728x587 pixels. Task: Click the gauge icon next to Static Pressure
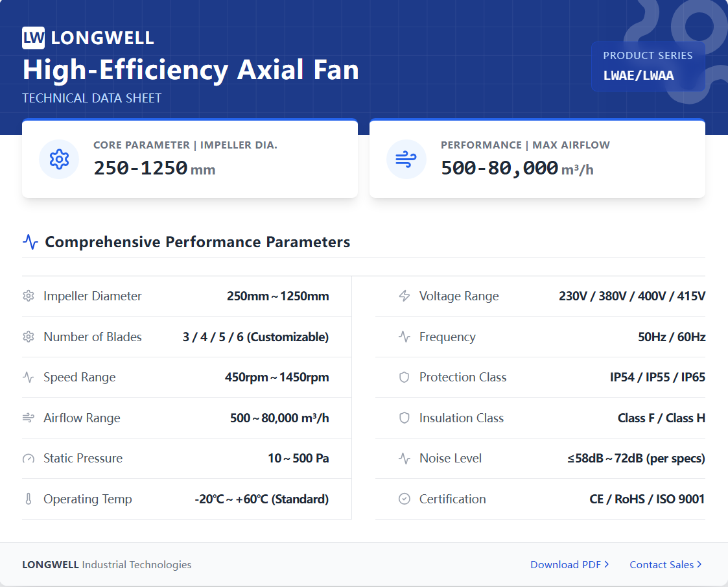click(29, 458)
